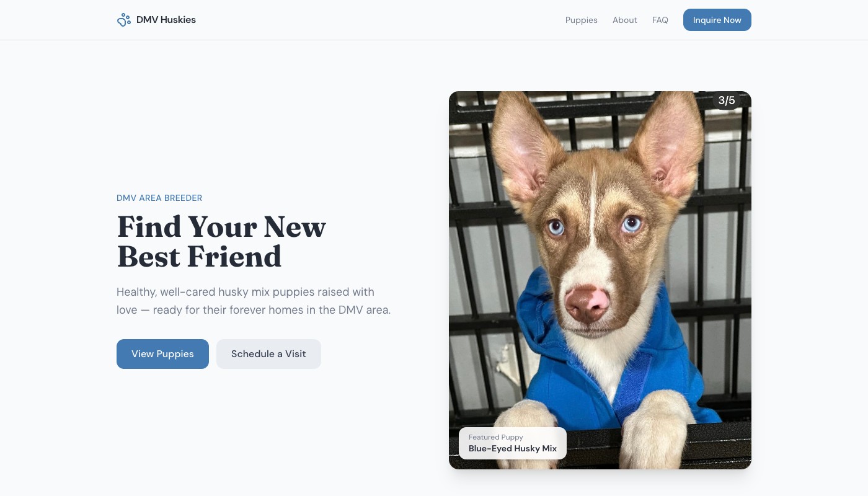The height and width of the screenshot is (496, 868).
Task: Click the Inquire Now button
Action: coord(717,20)
